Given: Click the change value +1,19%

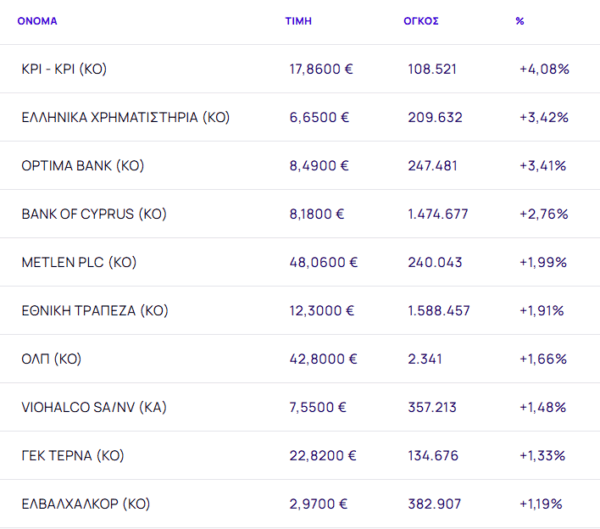Looking at the screenshot, I should click(x=541, y=504).
